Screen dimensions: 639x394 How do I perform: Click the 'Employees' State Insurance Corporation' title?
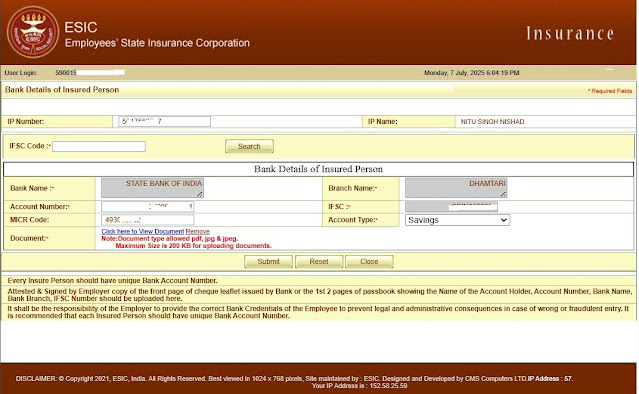click(157, 43)
